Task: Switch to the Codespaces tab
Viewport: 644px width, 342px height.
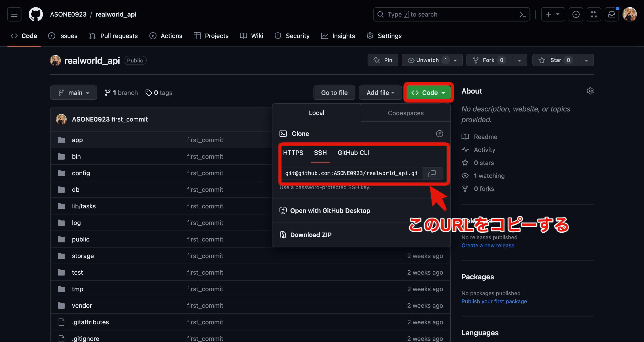Action: pyautogui.click(x=405, y=113)
